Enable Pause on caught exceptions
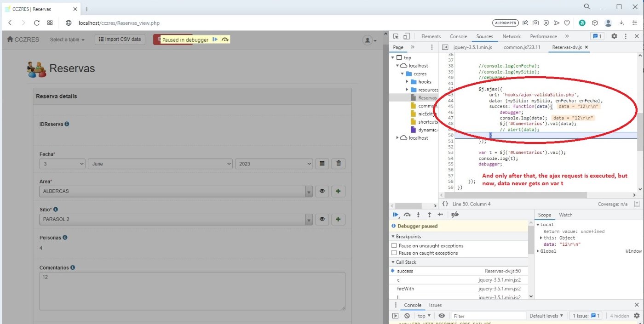 click(394, 253)
